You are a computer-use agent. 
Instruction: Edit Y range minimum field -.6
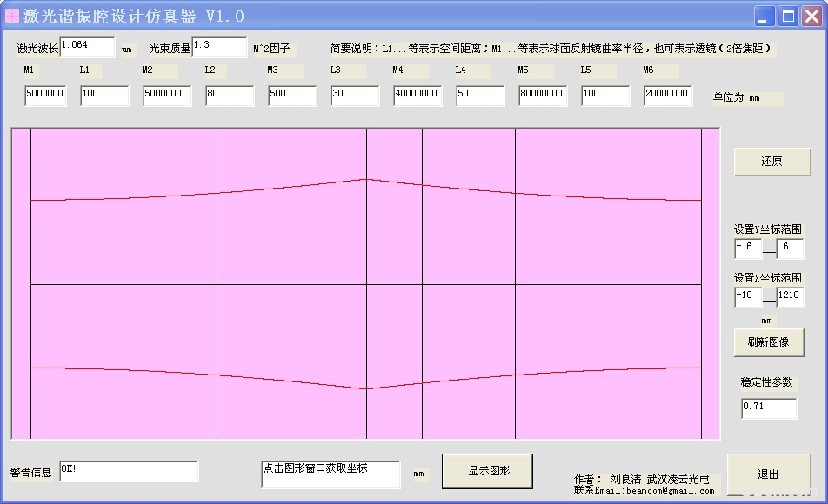[x=748, y=249]
